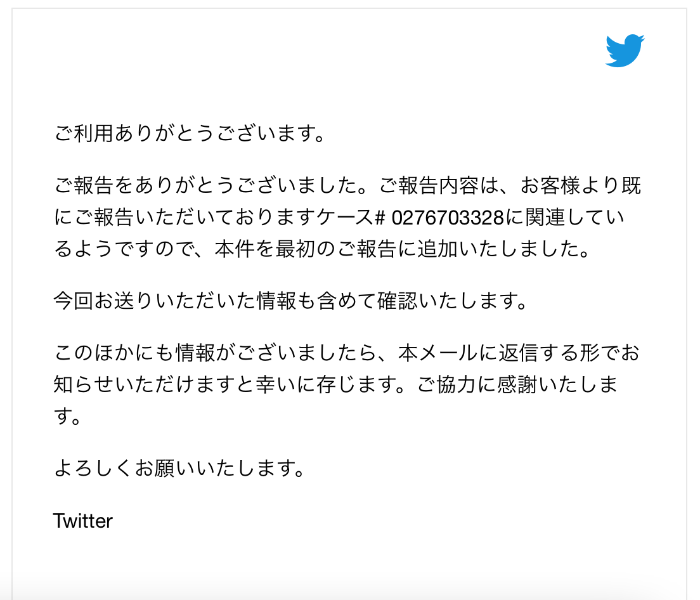
Task: Click the lone す。 on the last wrapped line
Action: pyautogui.click(x=67, y=417)
